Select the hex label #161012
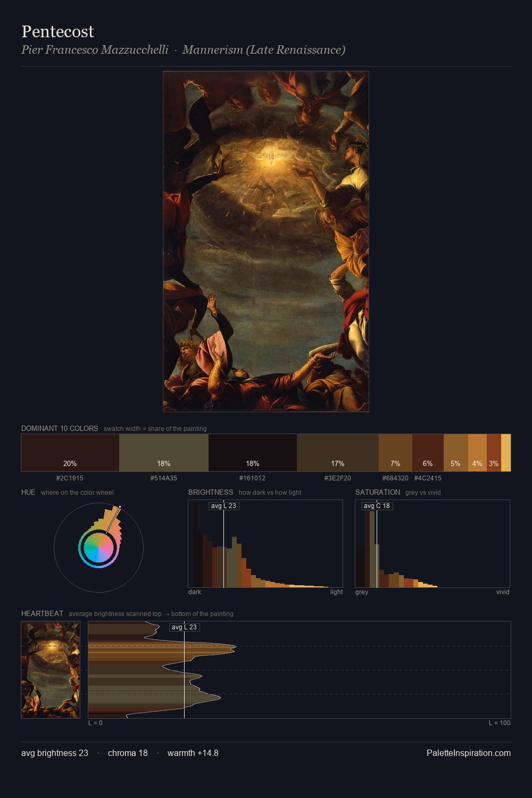The height and width of the screenshot is (798, 532). [x=253, y=478]
